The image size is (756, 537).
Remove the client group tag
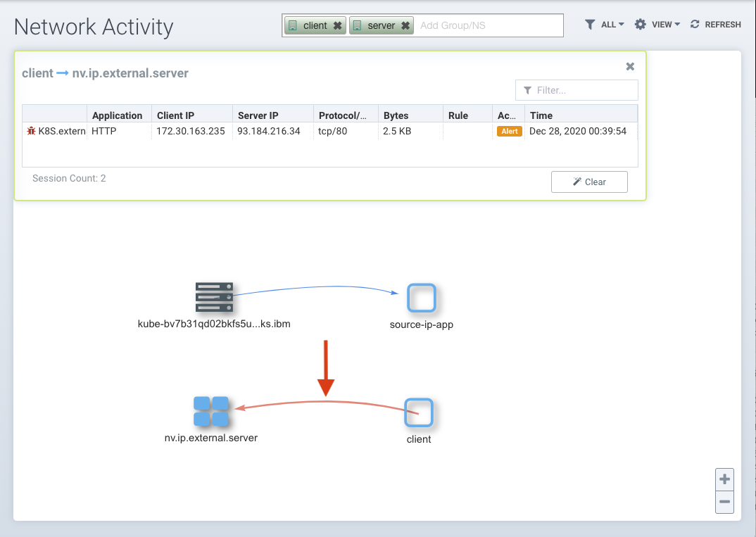338,25
